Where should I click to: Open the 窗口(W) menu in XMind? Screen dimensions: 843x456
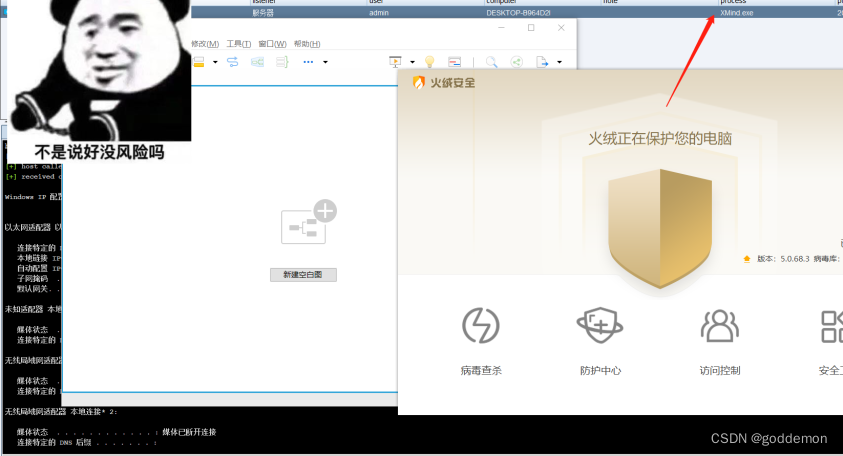272,44
